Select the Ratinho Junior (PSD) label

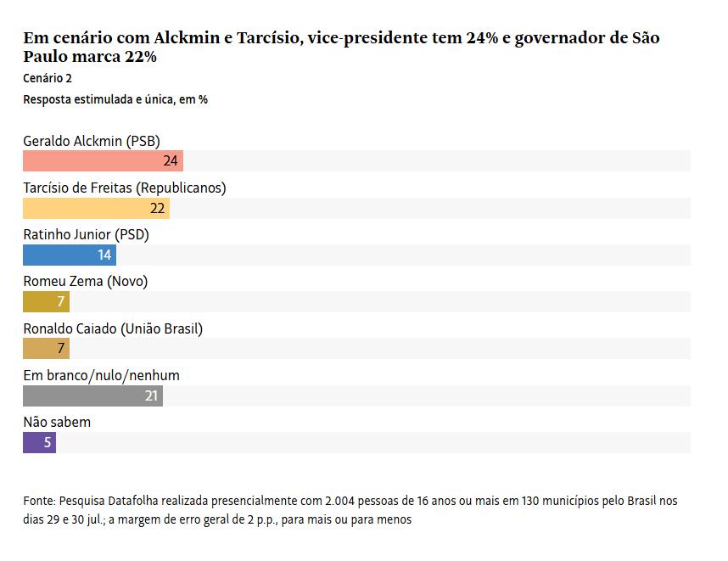pyautogui.click(x=86, y=234)
